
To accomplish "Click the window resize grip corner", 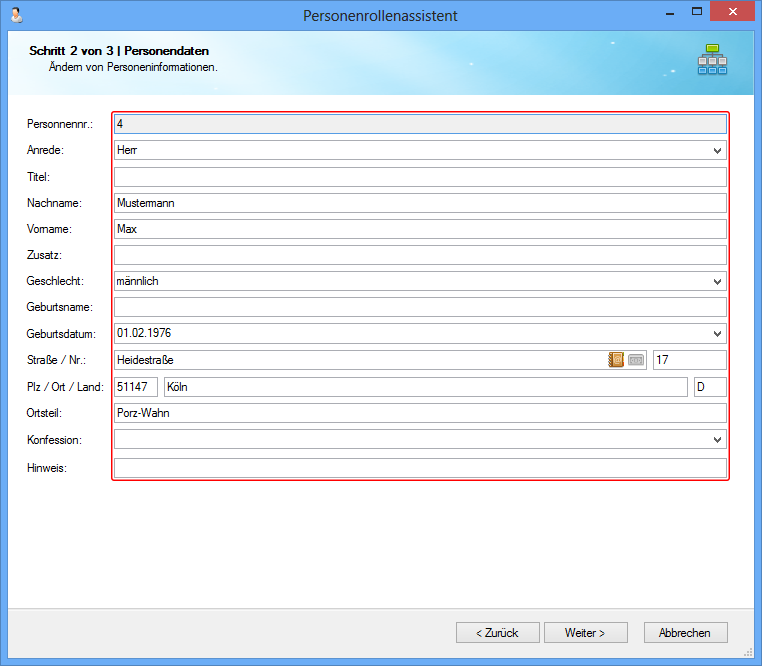I will (x=748, y=652).
